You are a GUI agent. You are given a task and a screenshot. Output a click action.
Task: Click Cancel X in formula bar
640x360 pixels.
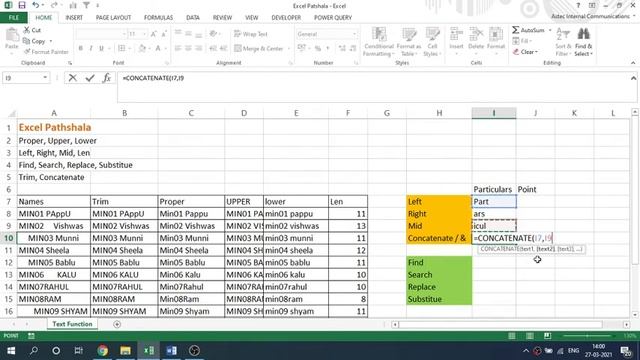click(x=73, y=78)
